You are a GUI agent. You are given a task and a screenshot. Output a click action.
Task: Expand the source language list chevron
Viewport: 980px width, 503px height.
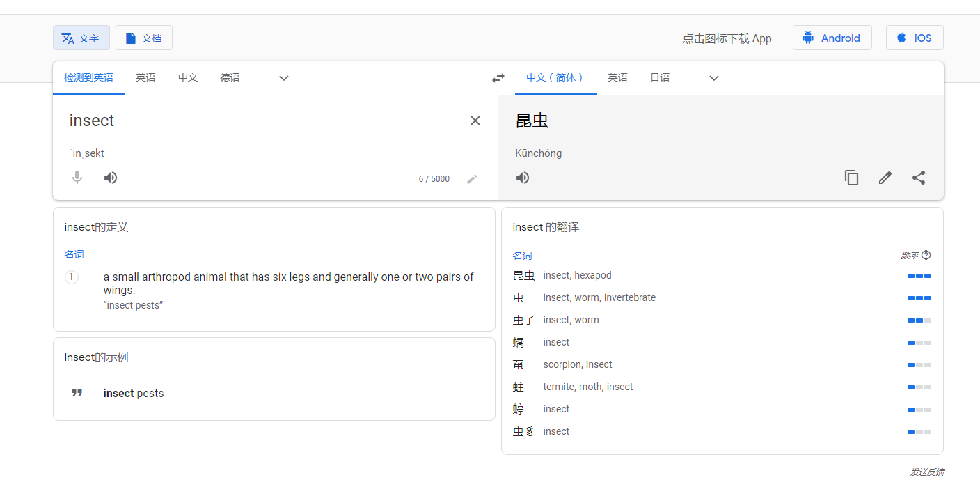[x=284, y=78]
